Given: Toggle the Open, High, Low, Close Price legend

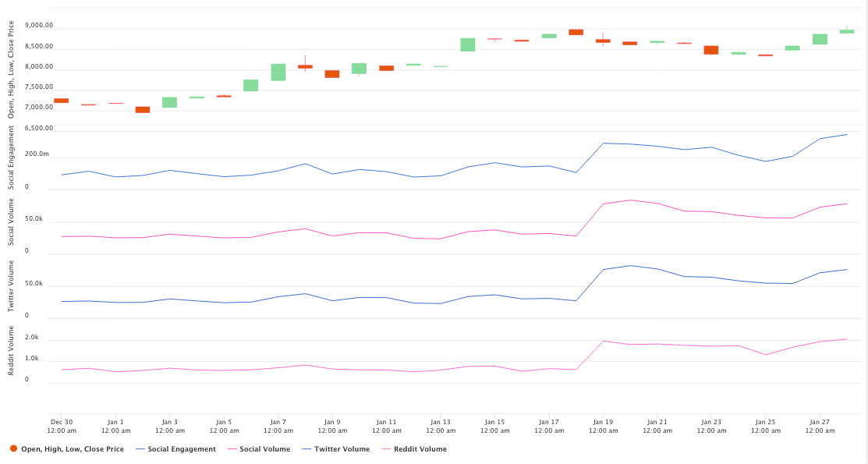Looking at the screenshot, I should (67, 449).
